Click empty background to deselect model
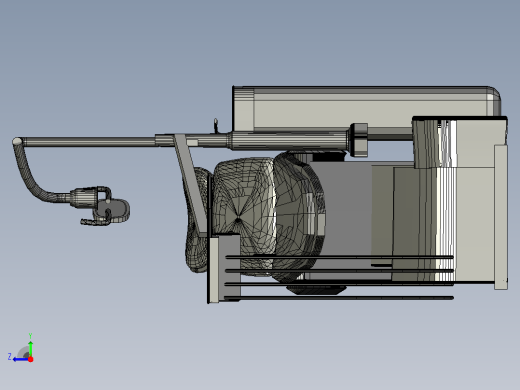The image size is (520, 390). coord(100,67)
